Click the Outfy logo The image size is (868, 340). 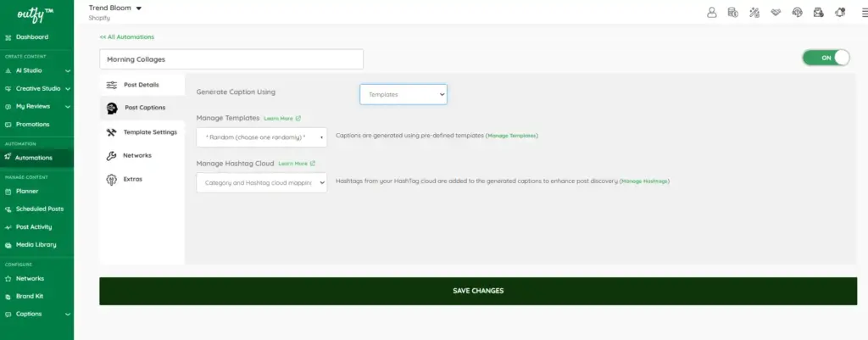(36, 14)
